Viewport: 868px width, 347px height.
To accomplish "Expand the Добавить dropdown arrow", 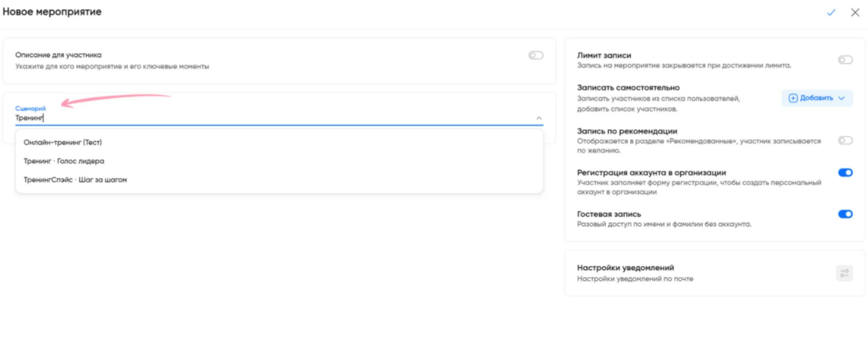I will (841, 98).
